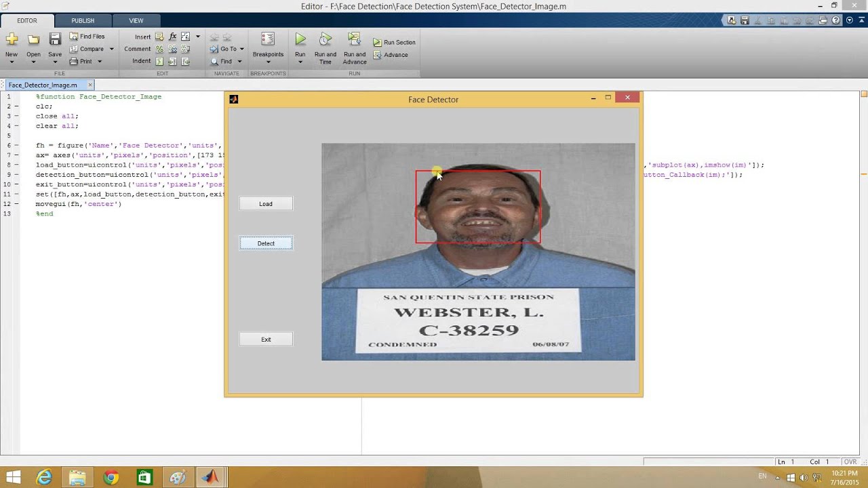The height and width of the screenshot is (488, 868).
Task: Click the OVR status bar indicator
Action: [x=850, y=462]
